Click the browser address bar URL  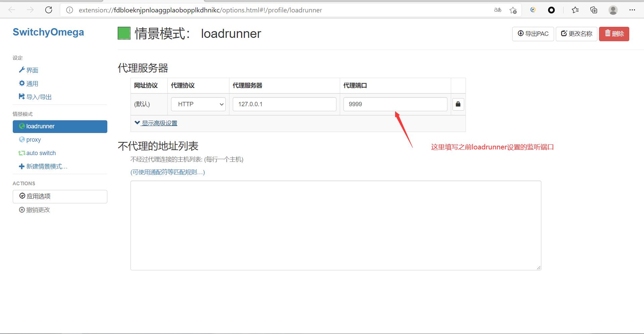tap(200, 10)
